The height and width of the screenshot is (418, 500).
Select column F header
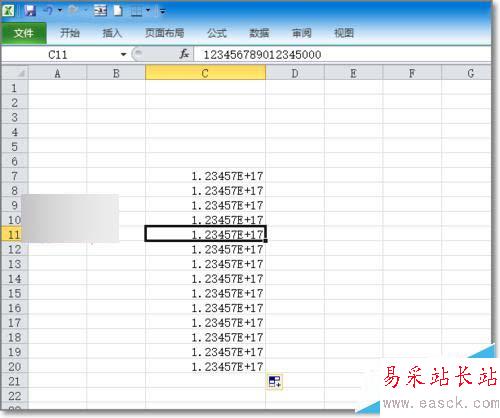(412, 73)
